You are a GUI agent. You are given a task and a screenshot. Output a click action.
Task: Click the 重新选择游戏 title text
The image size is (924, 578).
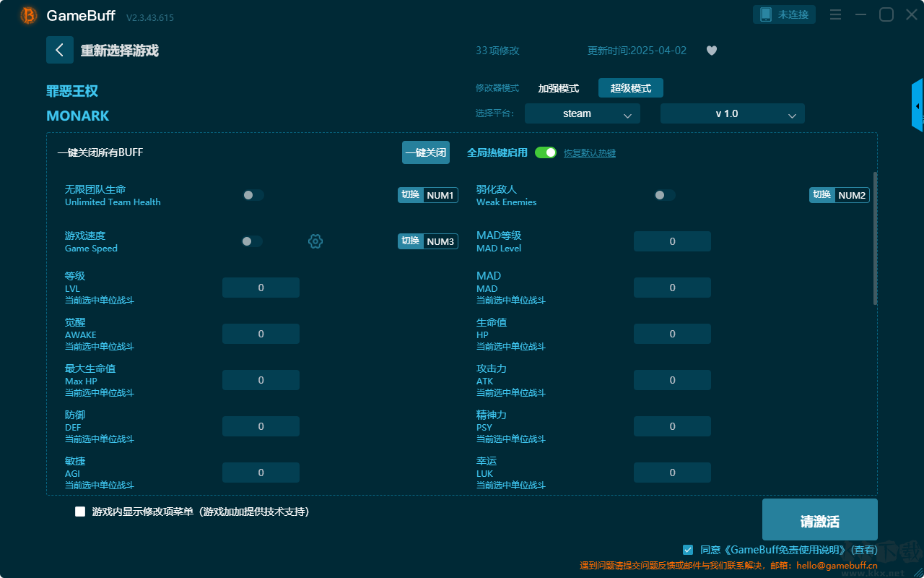pos(120,51)
